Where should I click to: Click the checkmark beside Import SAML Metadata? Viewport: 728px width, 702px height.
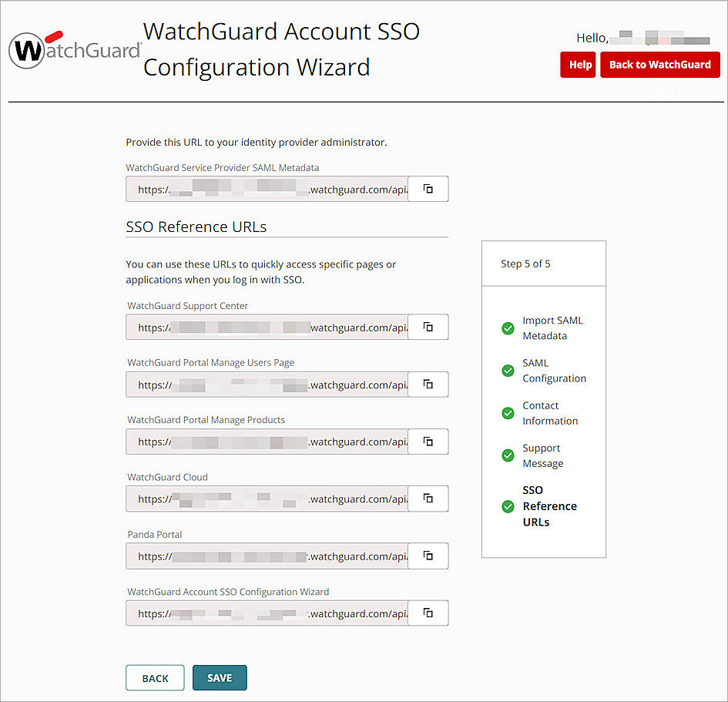(508, 328)
